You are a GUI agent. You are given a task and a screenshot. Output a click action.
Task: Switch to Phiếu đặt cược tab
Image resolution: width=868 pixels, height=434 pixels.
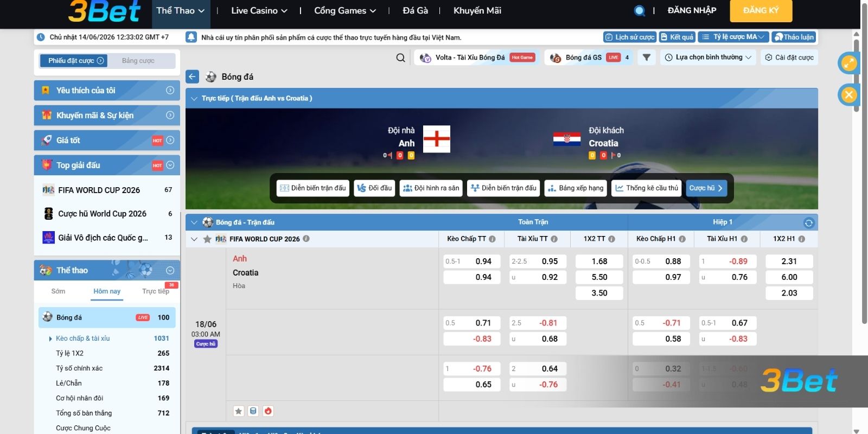click(73, 61)
